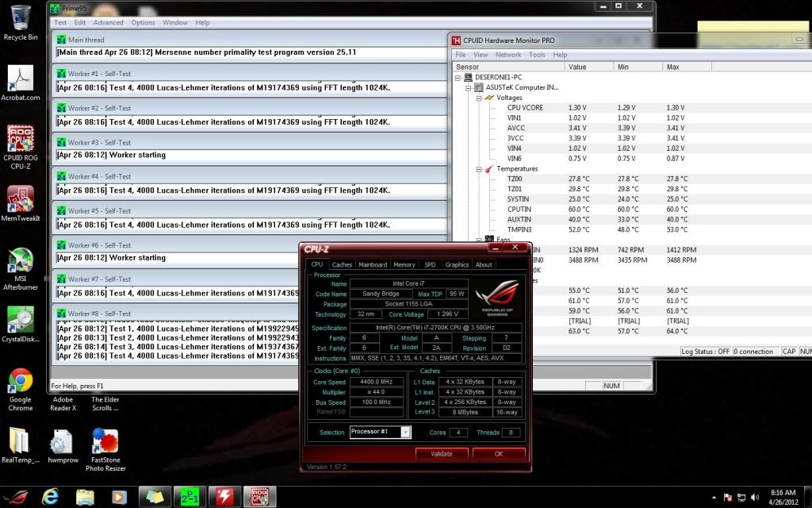Viewport: 812px width, 508px height.
Task: Open the Advanced menu in Prime95
Action: pyautogui.click(x=108, y=22)
